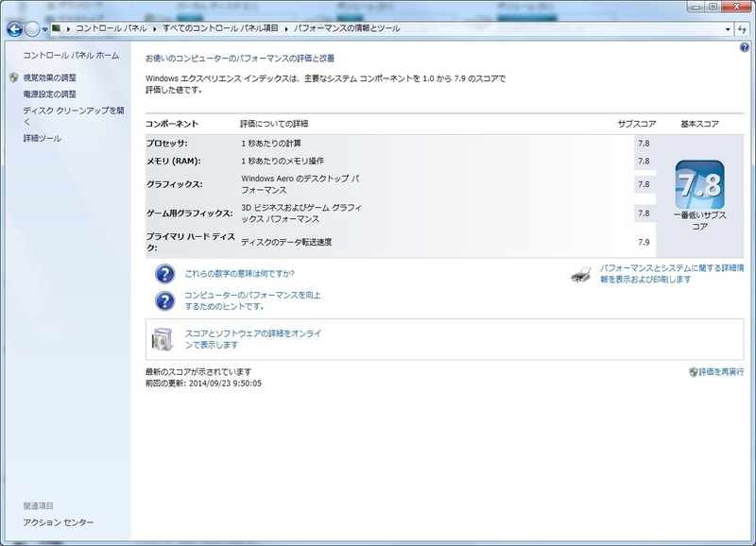Click the refresh button beside address bar
The image size is (756, 546).
(x=743, y=29)
